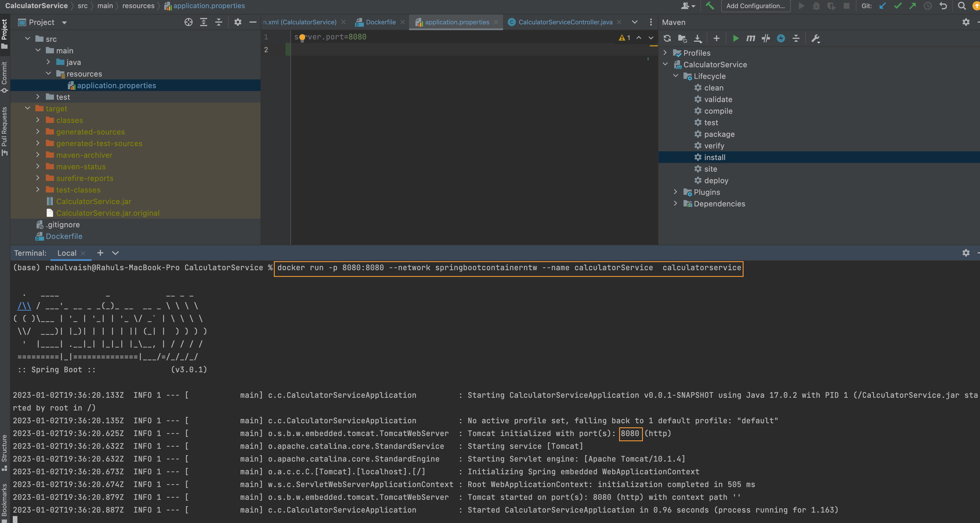
Task: Add a new terminal tab with plus
Action: point(100,253)
